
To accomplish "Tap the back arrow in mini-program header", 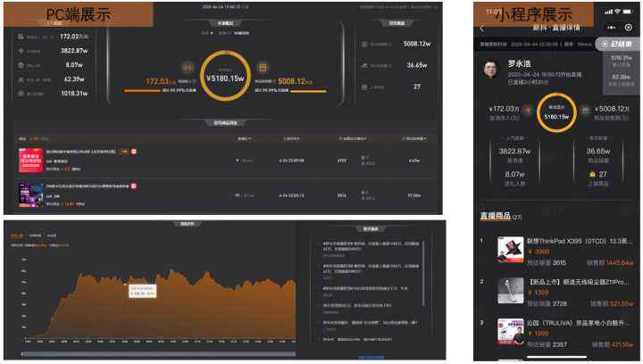I will tap(482, 28).
